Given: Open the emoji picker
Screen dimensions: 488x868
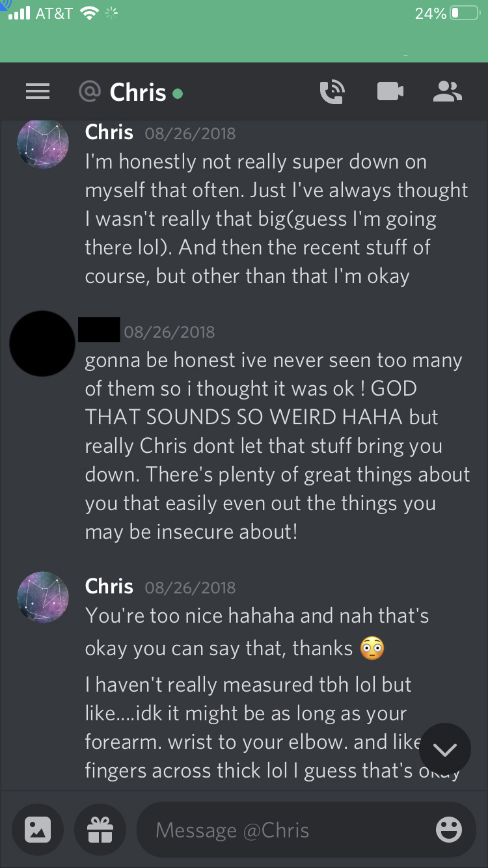Looking at the screenshot, I should [x=449, y=830].
